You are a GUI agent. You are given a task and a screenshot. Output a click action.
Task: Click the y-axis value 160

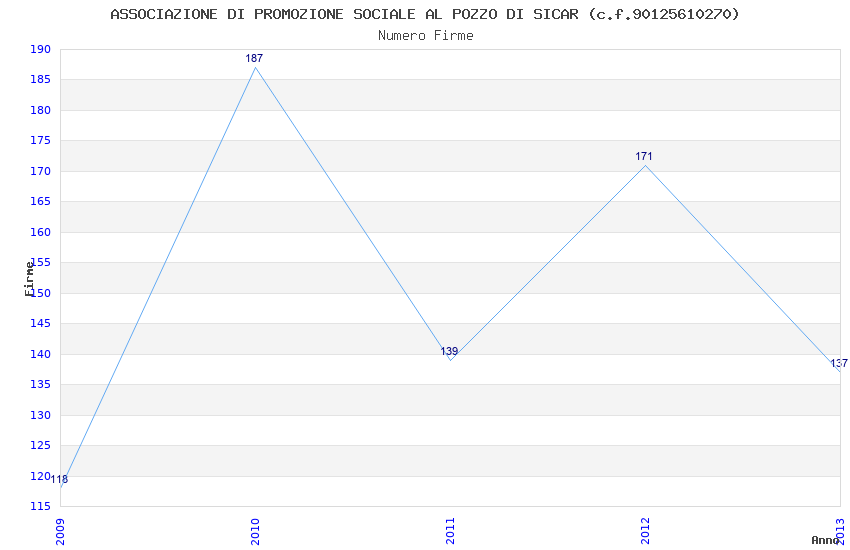(x=40, y=232)
